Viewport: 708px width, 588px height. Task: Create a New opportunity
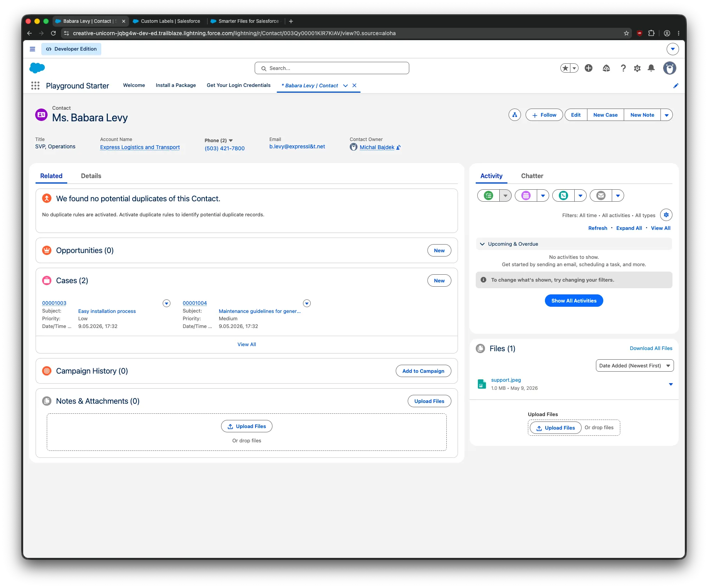pos(439,251)
